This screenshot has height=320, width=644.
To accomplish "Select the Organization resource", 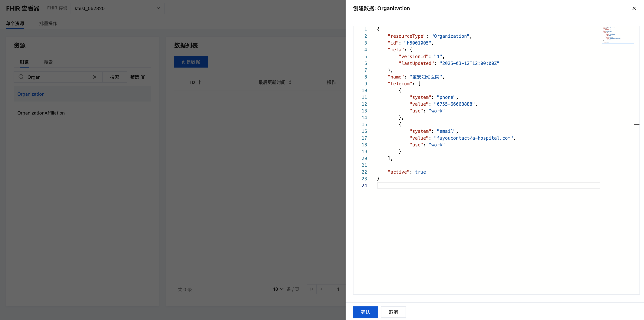I will [82, 94].
